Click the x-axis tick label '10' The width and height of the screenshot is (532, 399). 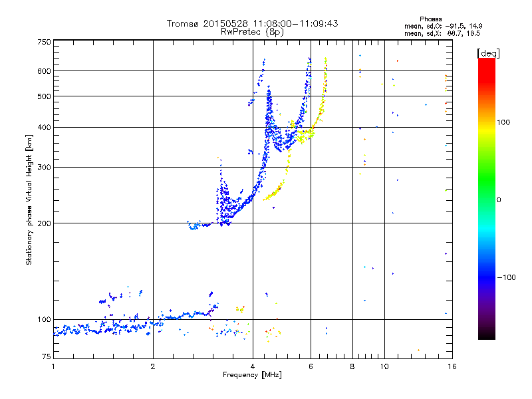point(384,366)
